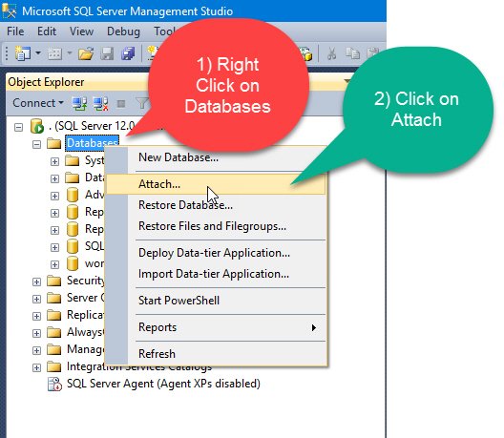This screenshot has height=438, width=504.
Task: Click the Management folder icon
Action: [54, 349]
